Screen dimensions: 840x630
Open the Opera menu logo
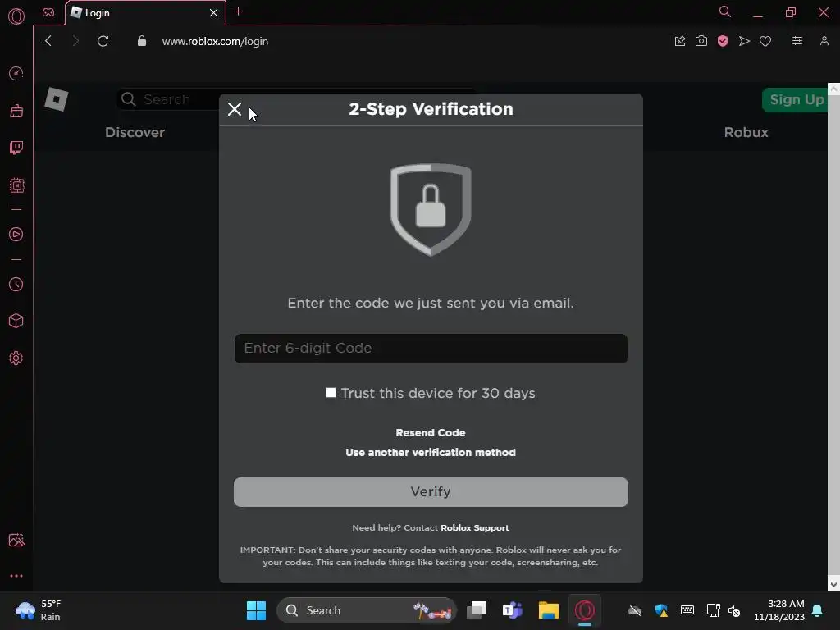(16, 16)
